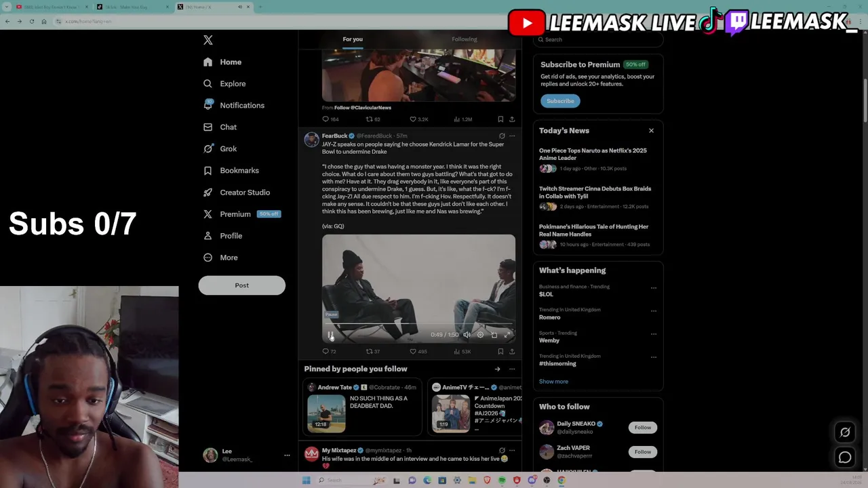
Task: Switch to the For you tab
Action: [353, 39]
